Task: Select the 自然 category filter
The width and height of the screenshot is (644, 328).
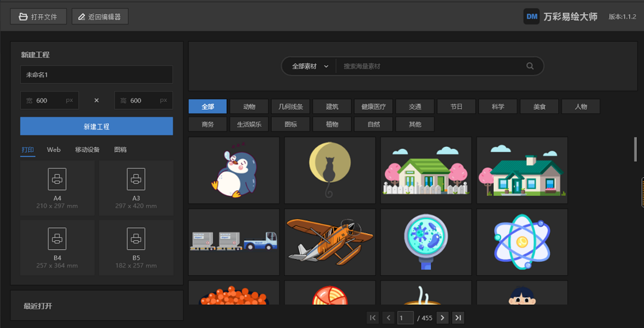Action: coord(374,124)
